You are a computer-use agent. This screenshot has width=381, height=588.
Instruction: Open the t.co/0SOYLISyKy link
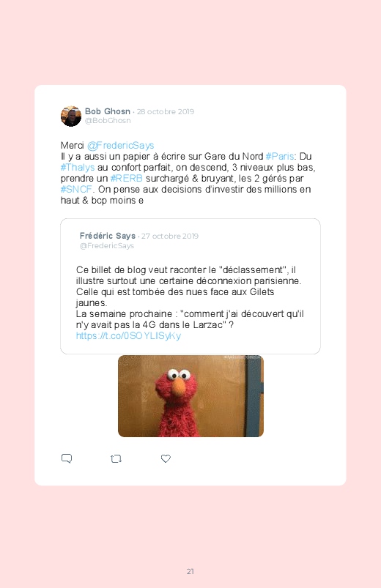click(x=128, y=335)
